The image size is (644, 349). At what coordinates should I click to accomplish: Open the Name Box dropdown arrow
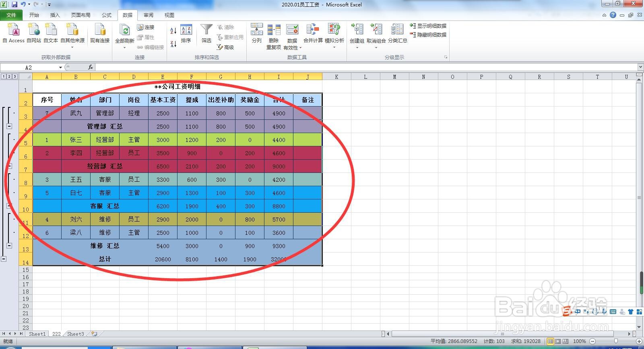(60, 67)
